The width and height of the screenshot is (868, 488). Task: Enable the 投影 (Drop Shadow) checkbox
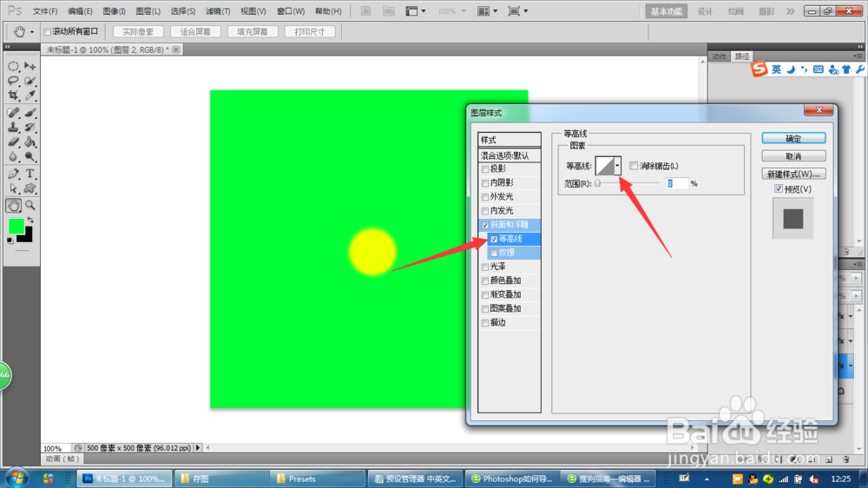tap(485, 169)
